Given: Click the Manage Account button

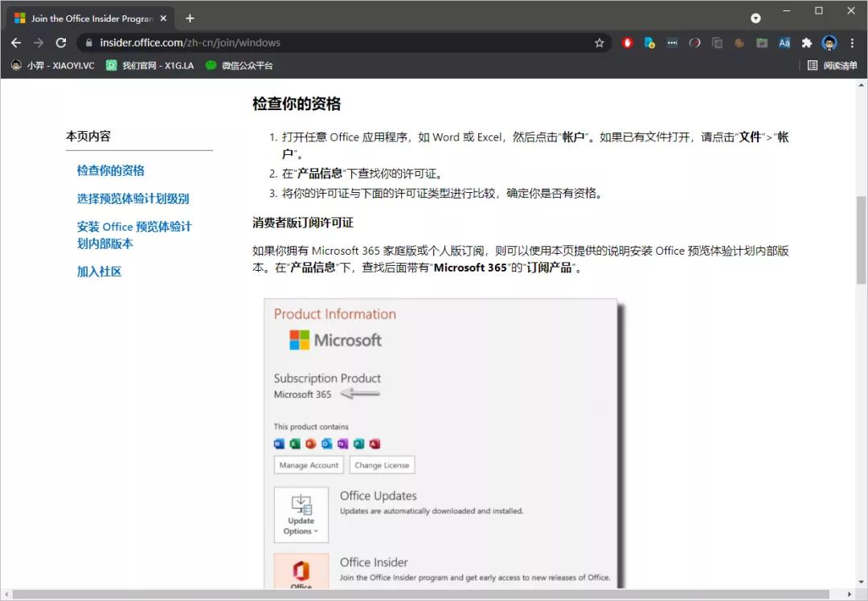Looking at the screenshot, I should click(309, 464).
